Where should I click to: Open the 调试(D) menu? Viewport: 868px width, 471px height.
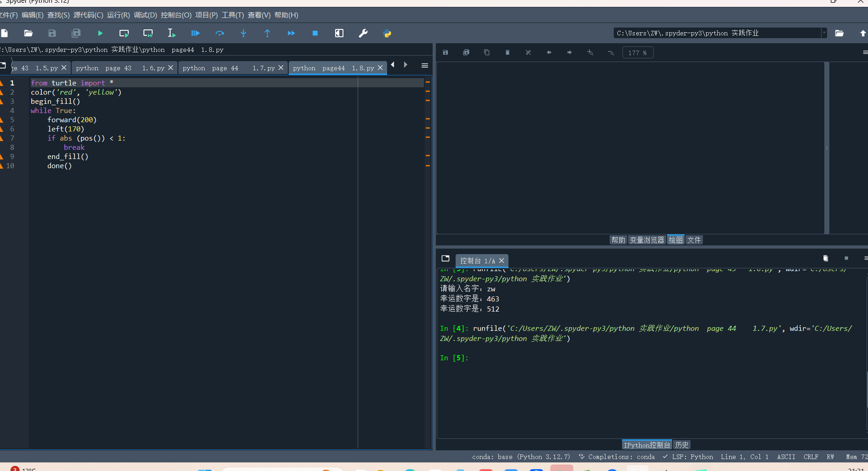[x=145, y=15]
